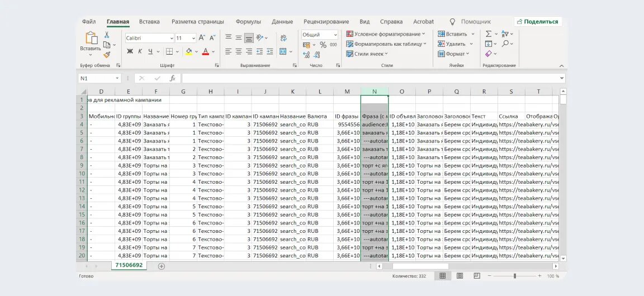Open the borders grid icon
Screen dimensions: 644x296
click(x=169, y=51)
